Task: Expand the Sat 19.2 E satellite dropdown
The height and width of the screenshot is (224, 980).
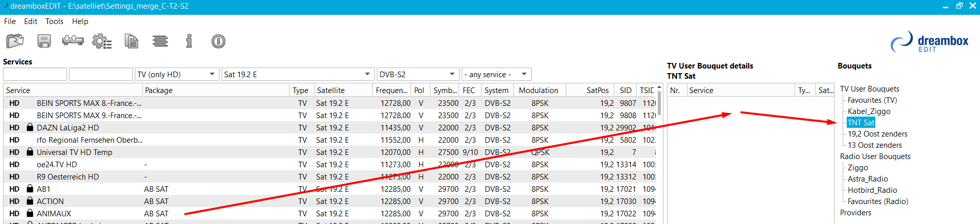Action: (297, 75)
